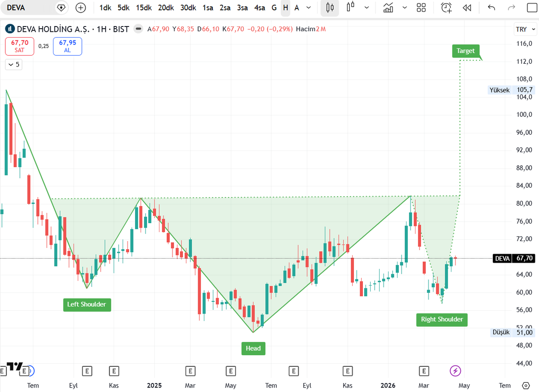Image resolution: width=539 pixels, height=392 pixels.
Task: Switch to the 1dk timeframe
Action: [x=105, y=8]
